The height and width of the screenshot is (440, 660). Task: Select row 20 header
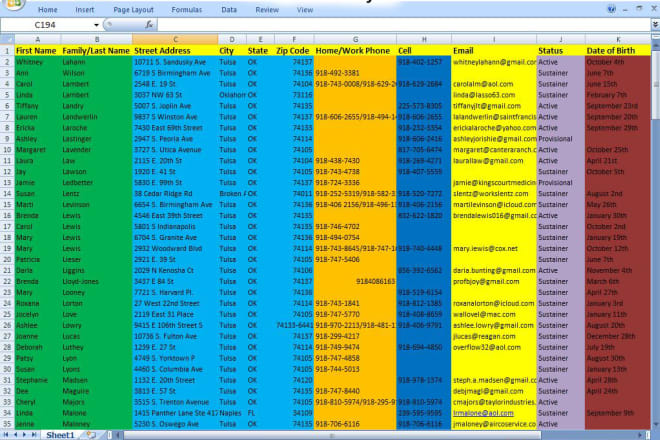pos(7,259)
